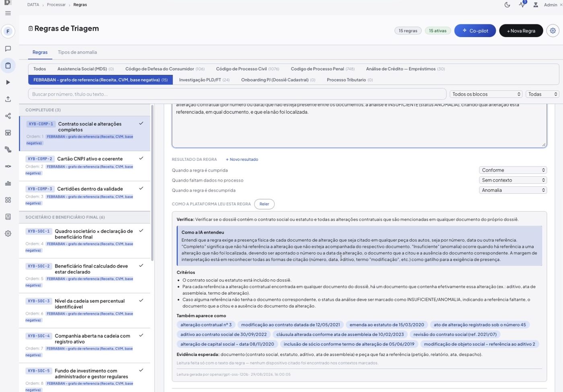Click the F workspace avatar
Viewport: 563px width, 392px height.
point(8,31)
